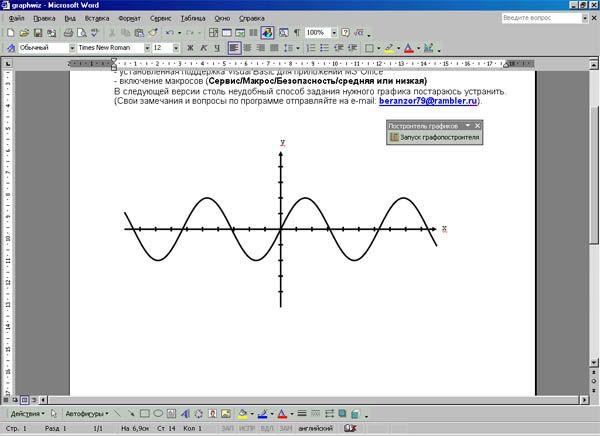
Task: Follow the beranzor79@rambler.ru email link
Action: (428, 101)
